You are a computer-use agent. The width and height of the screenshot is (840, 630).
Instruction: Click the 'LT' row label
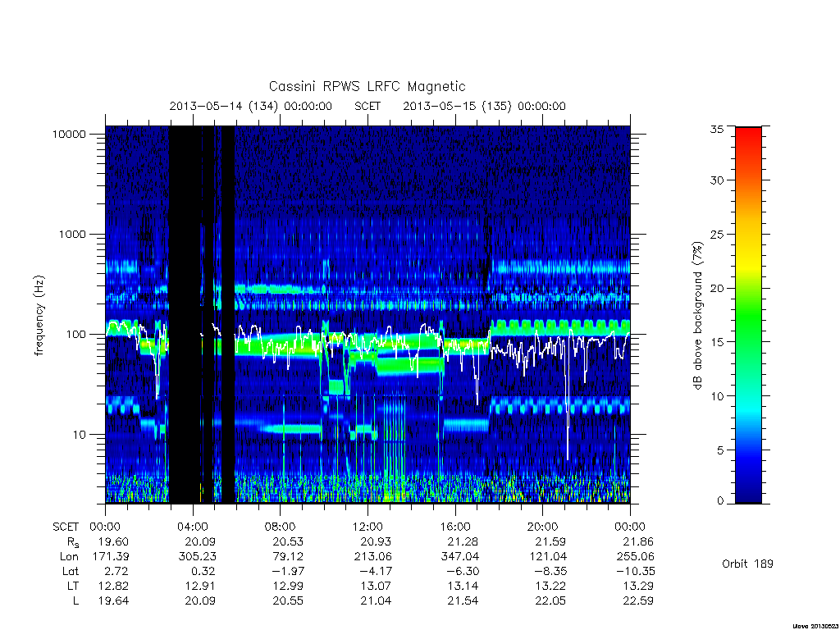73,586
